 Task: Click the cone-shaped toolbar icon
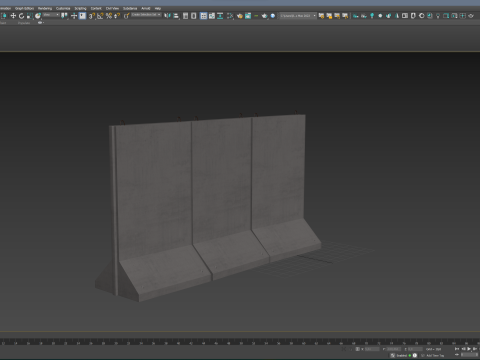[x=396, y=16]
